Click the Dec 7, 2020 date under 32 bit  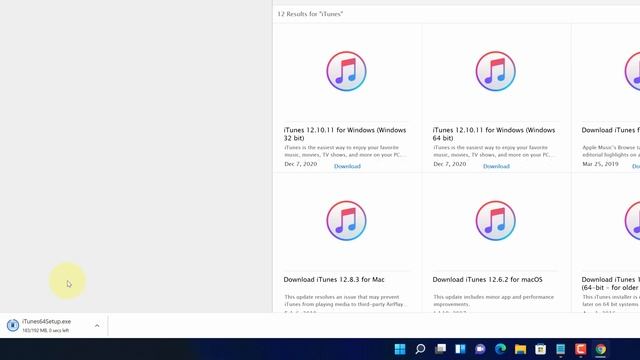(300, 164)
